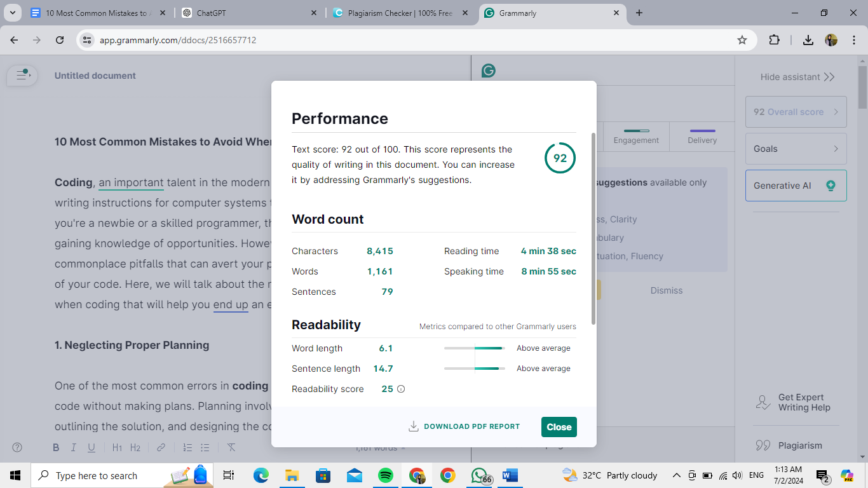The image size is (868, 488).
Task: Dismiss the premium suggestions notice
Action: coord(667,290)
